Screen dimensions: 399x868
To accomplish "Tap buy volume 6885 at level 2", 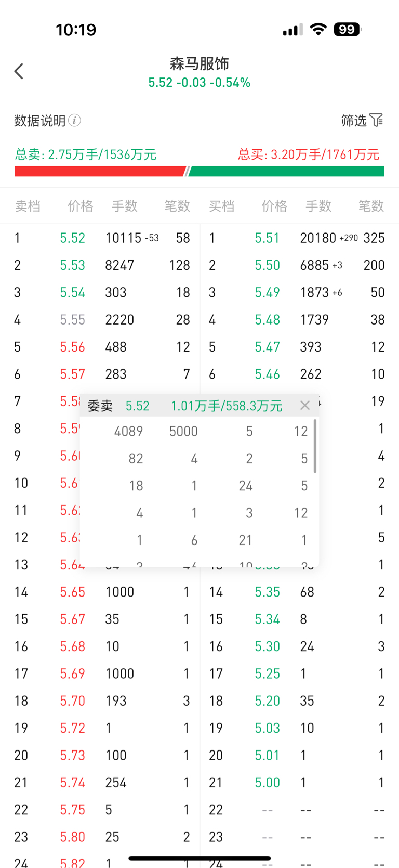I will (314, 265).
